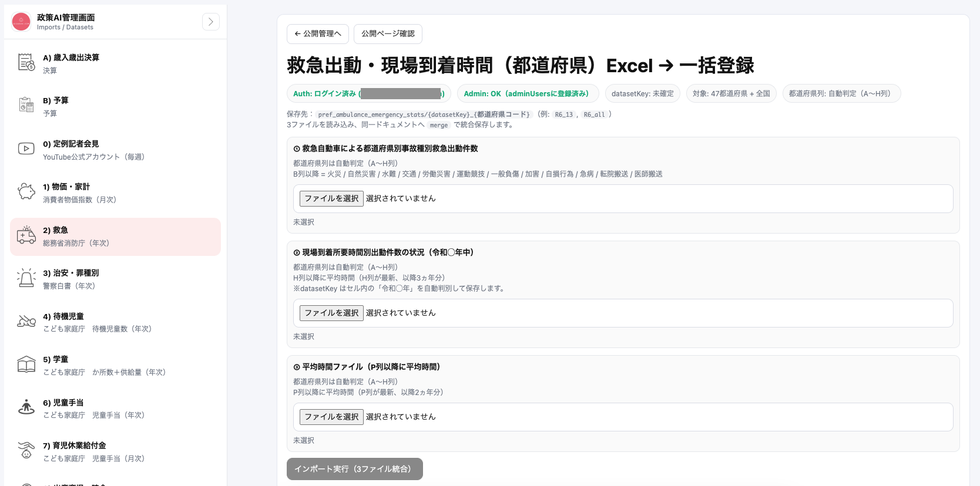Click the page title 救急出動・現場到着時間
This screenshot has height=486, width=980.
pyautogui.click(x=521, y=65)
